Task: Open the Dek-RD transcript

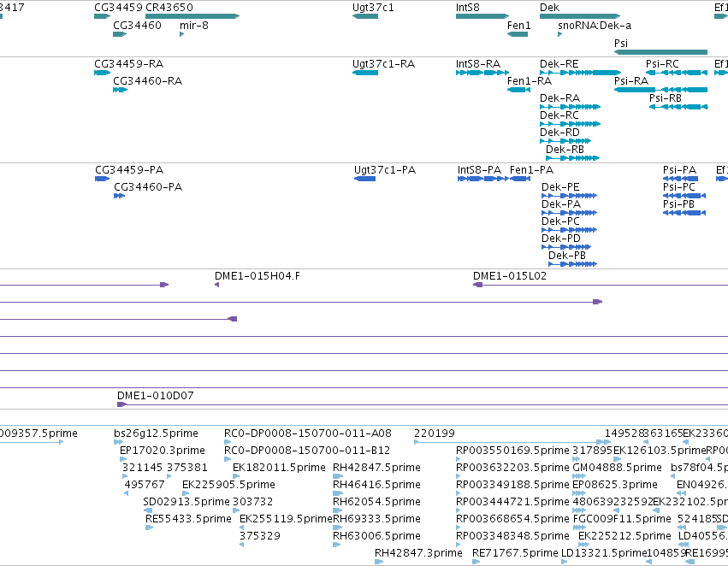Action: point(565,141)
